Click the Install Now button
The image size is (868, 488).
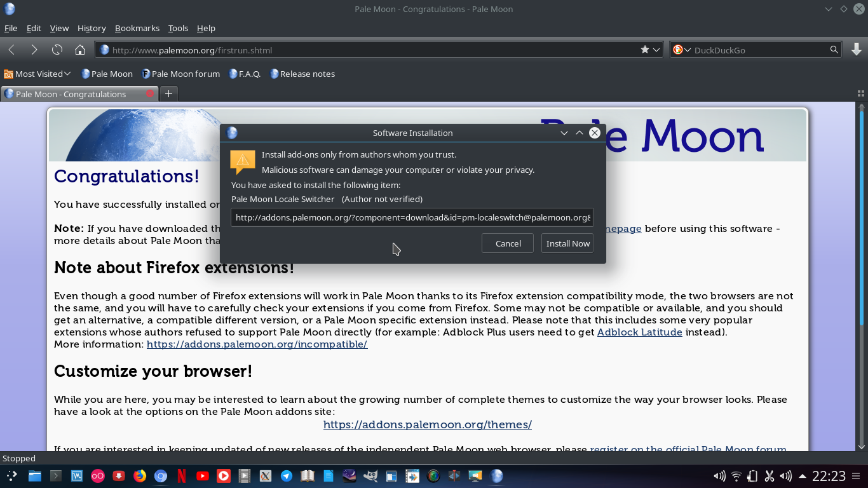(x=567, y=243)
